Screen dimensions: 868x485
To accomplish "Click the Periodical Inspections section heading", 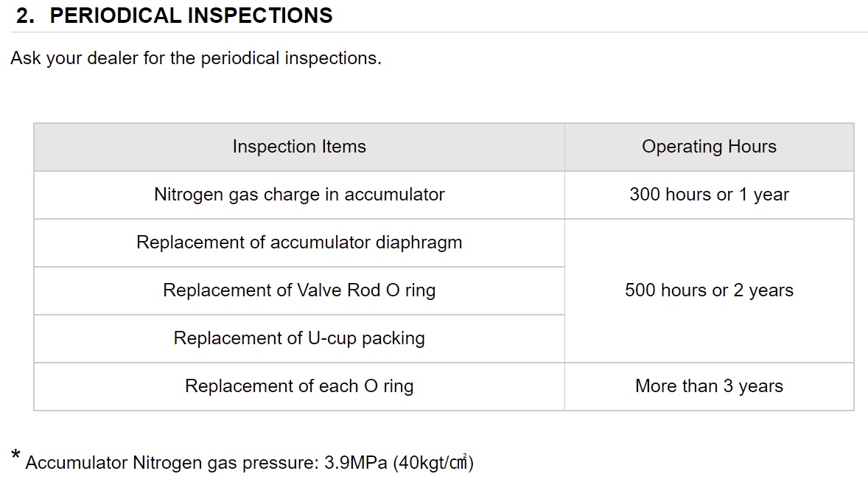I will point(175,15).
